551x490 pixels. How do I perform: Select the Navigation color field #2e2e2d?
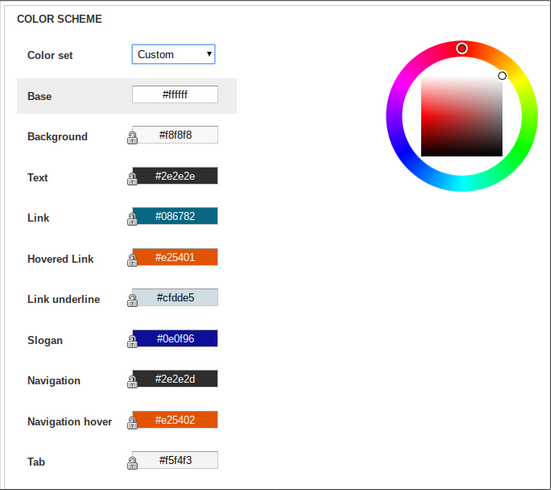click(175, 379)
